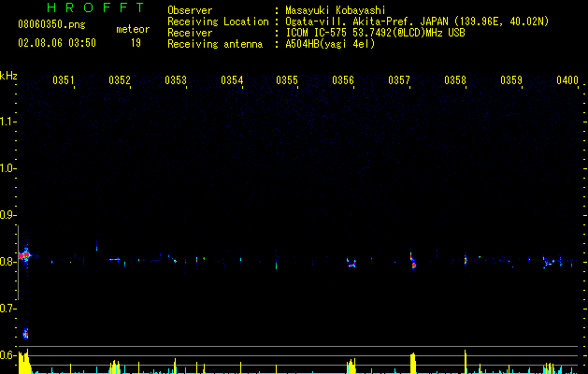Click the 0355 time axis label

pyautogui.click(x=287, y=79)
